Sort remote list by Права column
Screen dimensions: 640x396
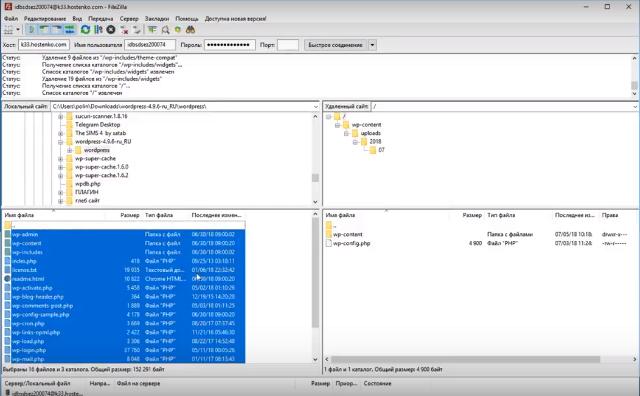[x=610, y=215]
